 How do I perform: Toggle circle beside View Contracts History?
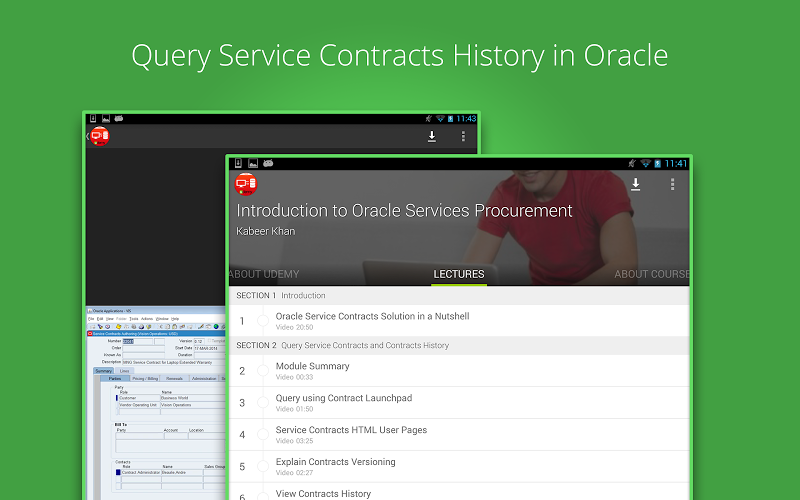coord(263,496)
